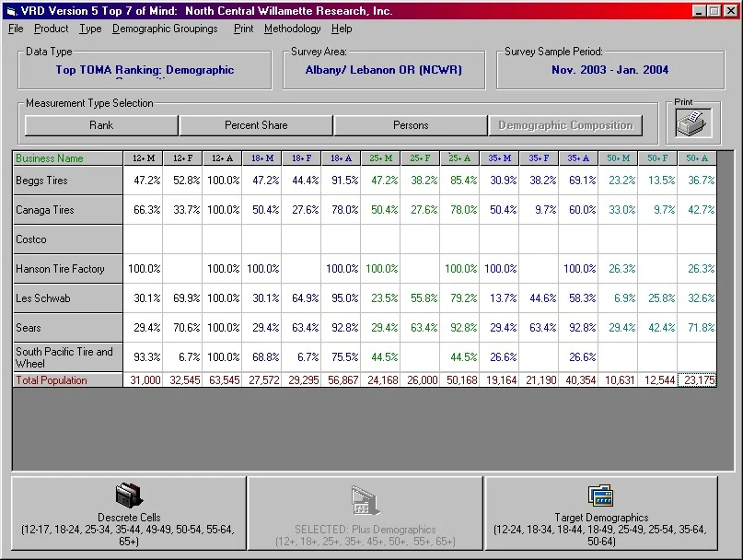Minimize the VRD window

click(x=699, y=11)
